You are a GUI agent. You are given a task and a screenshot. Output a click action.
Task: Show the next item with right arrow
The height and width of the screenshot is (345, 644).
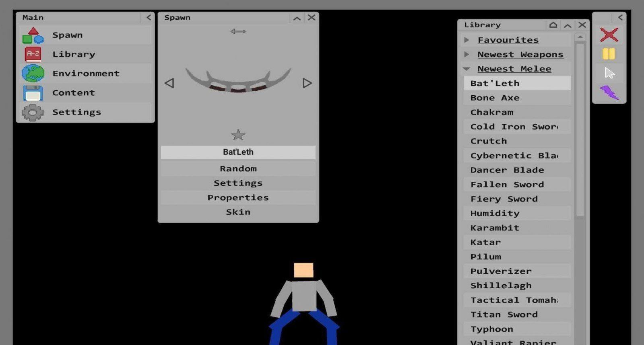point(307,83)
